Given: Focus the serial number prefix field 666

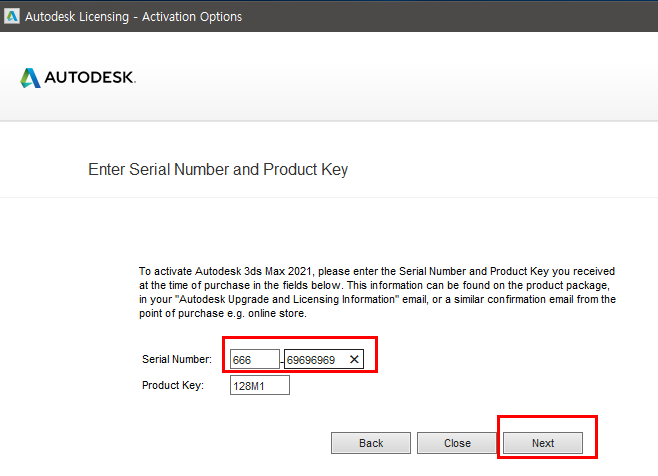Looking at the screenshot, I should (x=254, y=359).
